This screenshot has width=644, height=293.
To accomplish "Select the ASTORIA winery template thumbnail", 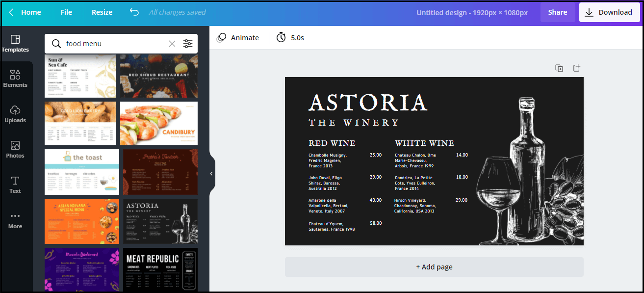I will click(160, 221).
